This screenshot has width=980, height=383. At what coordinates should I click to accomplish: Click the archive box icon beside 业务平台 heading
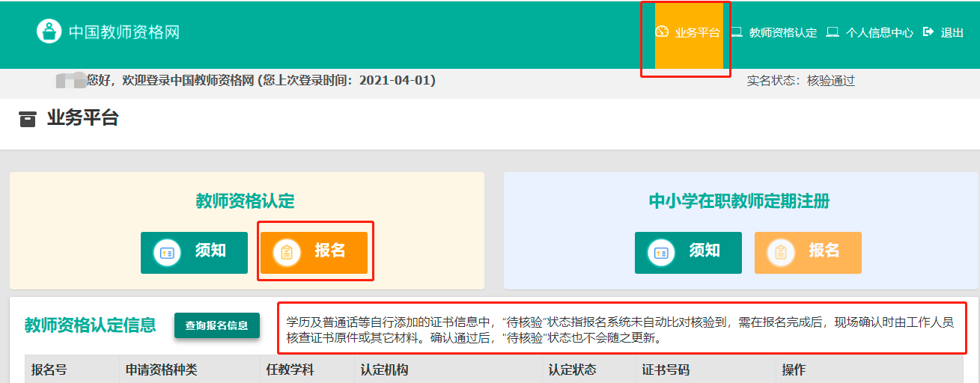[x=28, y=120]
